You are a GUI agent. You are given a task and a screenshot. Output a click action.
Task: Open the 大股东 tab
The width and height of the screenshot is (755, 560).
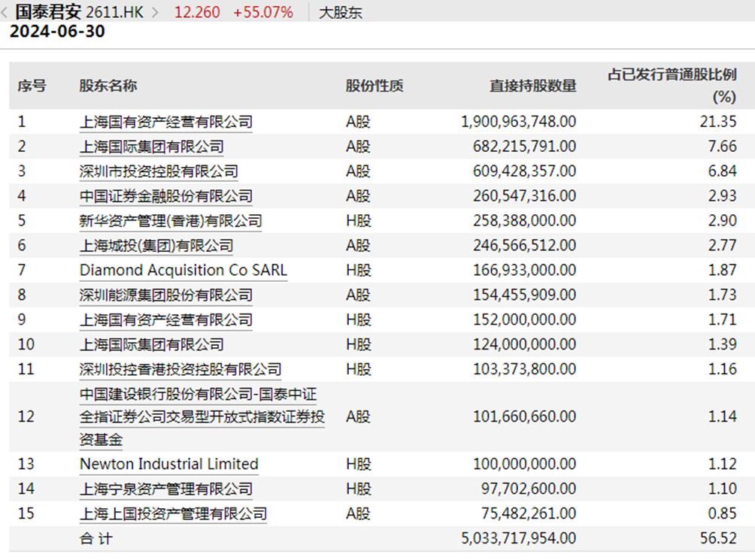(x=341, y=12)
